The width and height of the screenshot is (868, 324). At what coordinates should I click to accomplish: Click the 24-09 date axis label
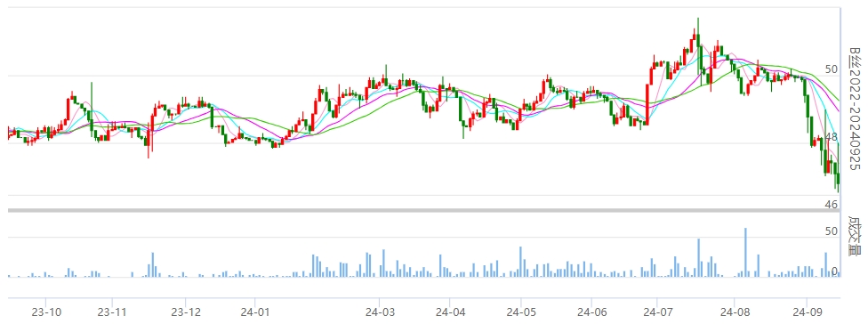pyautogui.click(x=808, y=311)
